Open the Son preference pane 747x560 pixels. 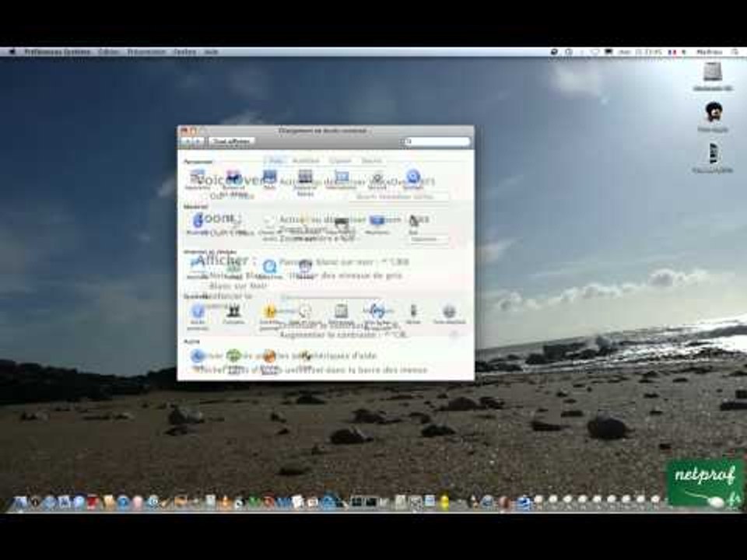coord(413,223)
